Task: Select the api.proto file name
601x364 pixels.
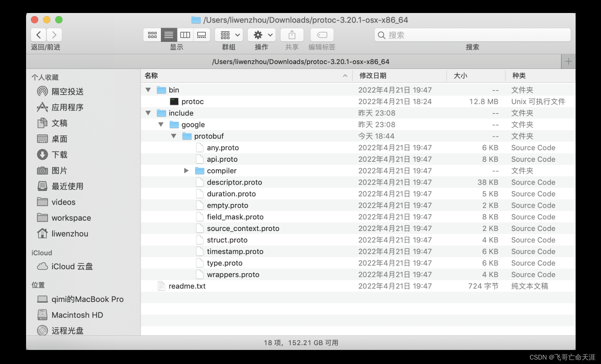Action: click(x=222, y=159)
